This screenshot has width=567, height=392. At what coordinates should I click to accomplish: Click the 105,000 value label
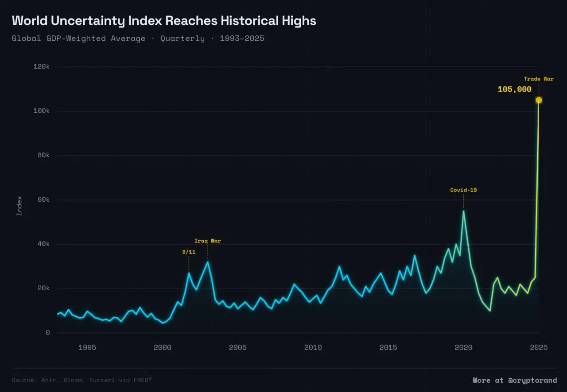pos(514,89)
